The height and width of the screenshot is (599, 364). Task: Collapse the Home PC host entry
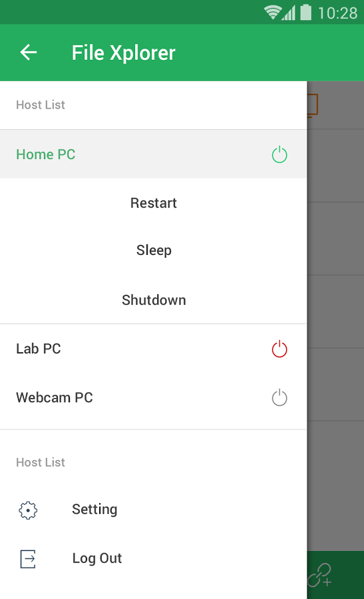[x=153, y=154]
